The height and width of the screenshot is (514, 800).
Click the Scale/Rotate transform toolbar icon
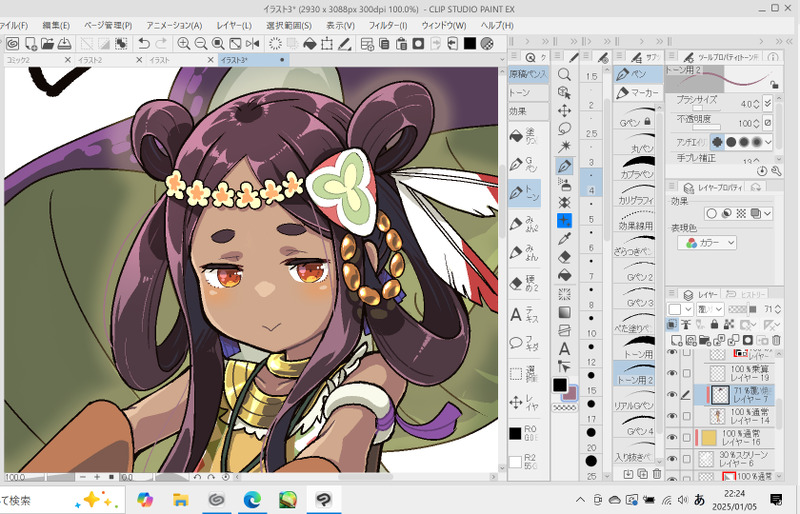[x=327, y=44]
